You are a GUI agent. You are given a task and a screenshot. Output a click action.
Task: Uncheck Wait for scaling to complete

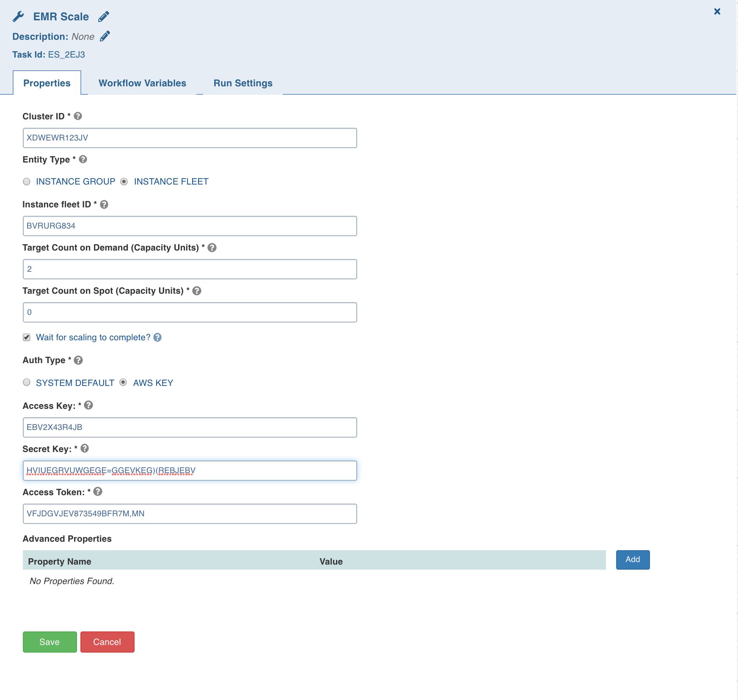coord(27,337)
